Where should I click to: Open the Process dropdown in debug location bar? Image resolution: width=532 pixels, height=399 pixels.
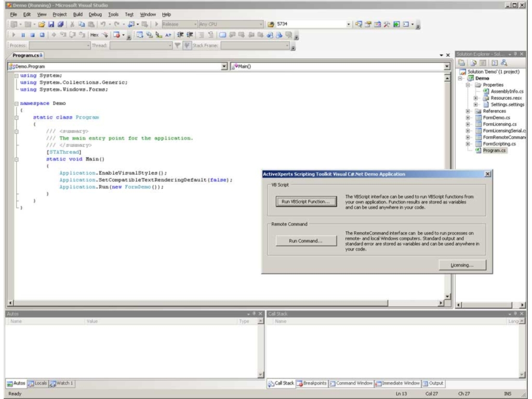[88, 46]
